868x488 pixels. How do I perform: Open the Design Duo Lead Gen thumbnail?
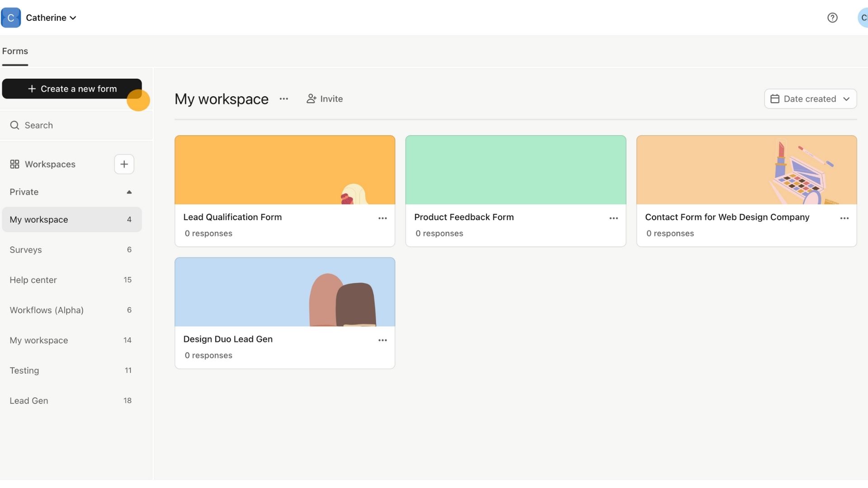(x=285, y=292)
